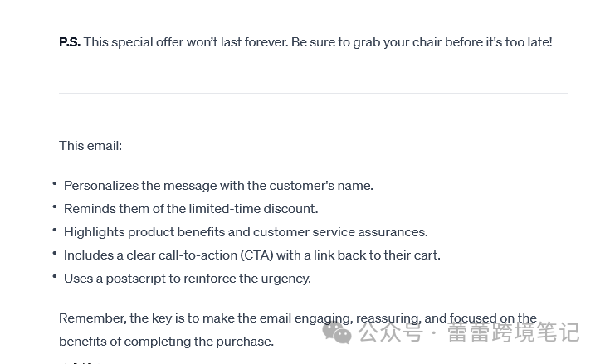
Task: Select the "Uses a postscript" bullet line
Action: (188, 279)
